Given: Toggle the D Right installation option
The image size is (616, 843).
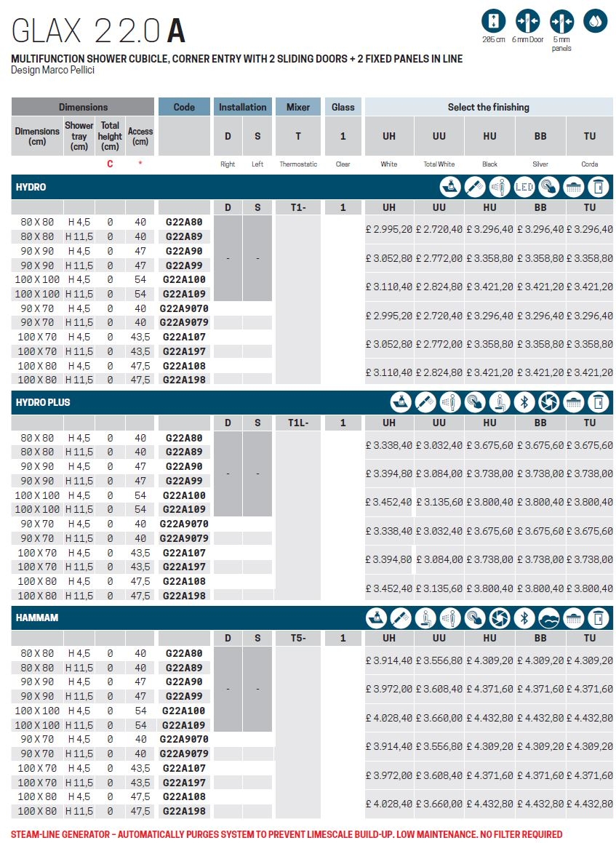Looking at the screenshot, I should [x=228, y=136].
